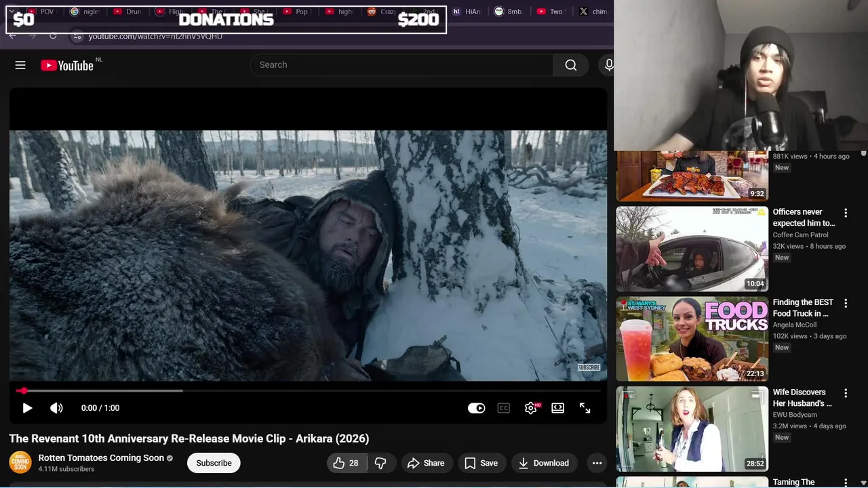Download the video

point(544,463)
